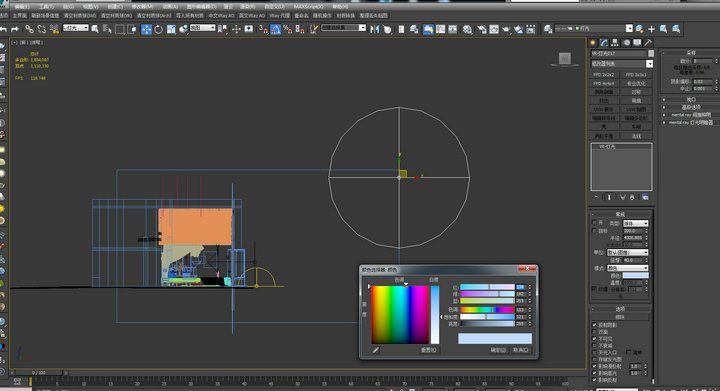Open the Modify panel tab
The height and width of the screenshot is (391, 720).
click(604, 43)
